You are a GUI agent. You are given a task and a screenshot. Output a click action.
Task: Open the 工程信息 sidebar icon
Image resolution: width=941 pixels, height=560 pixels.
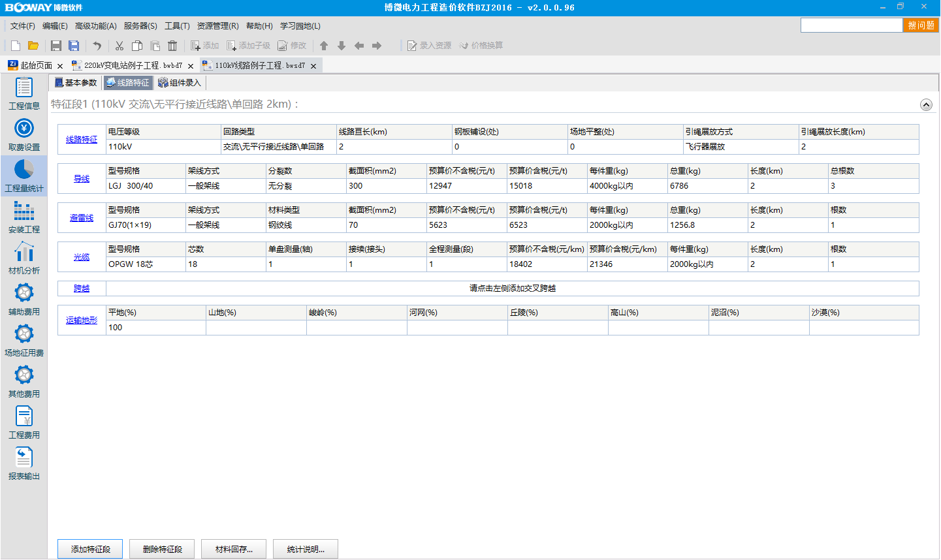[24, 93]
